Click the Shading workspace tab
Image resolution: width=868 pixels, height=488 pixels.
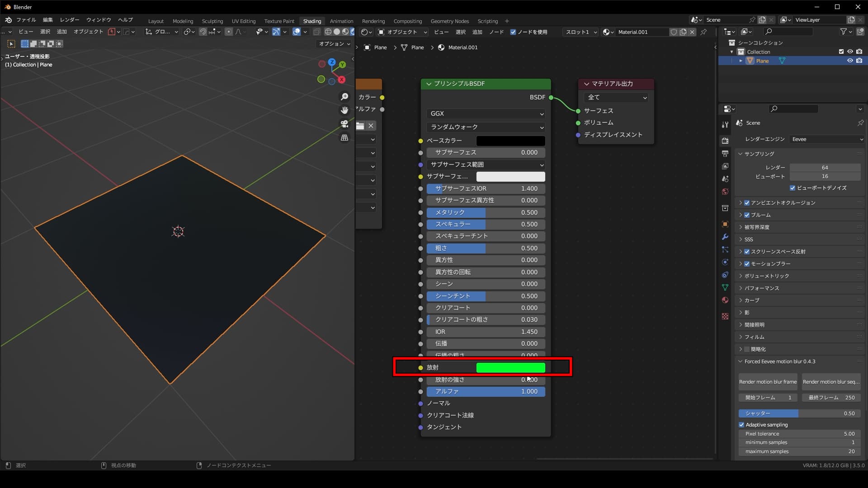point(312,21)
